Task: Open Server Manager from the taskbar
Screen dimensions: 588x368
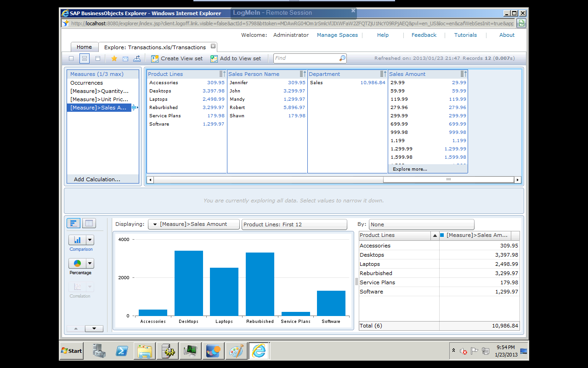Action: [99, 351]
